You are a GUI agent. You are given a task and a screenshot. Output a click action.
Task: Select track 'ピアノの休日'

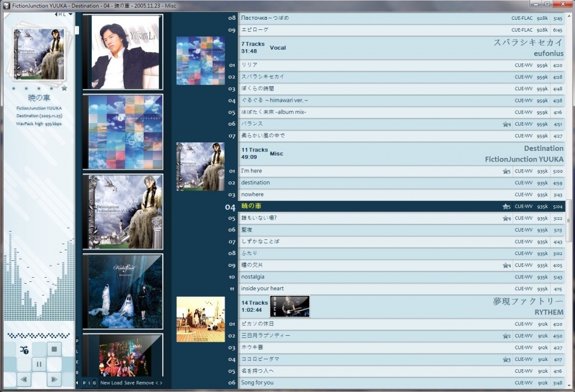(401, 324)
